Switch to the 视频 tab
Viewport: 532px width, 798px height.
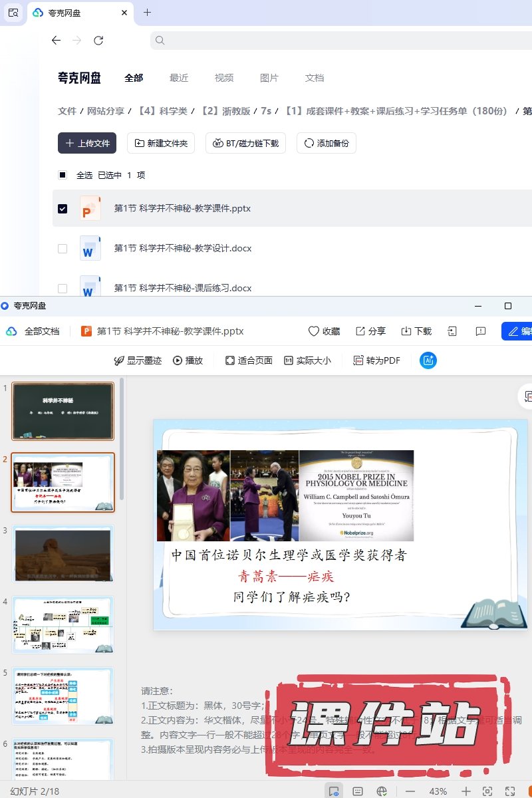click(x=224, y=78)
